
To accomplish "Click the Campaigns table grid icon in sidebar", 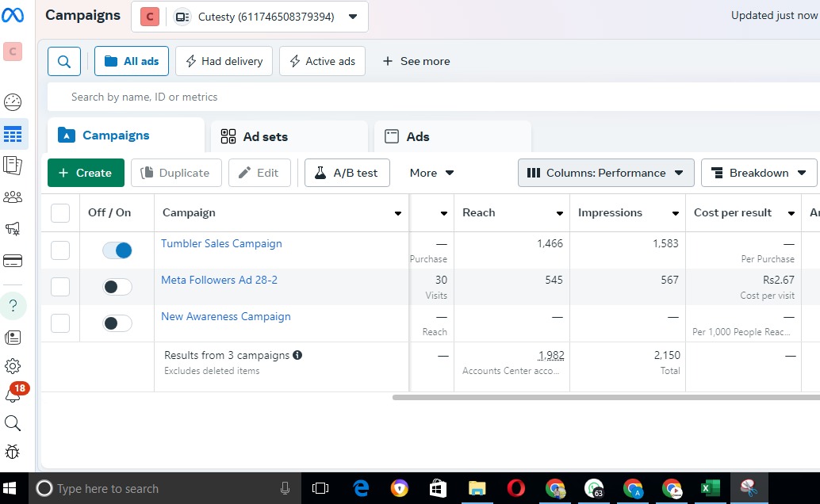I will 13,134.
